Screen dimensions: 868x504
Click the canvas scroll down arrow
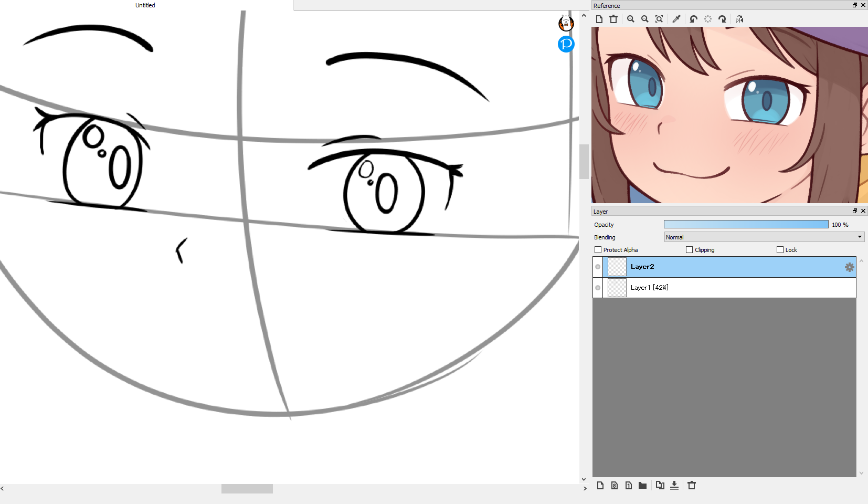click(584, 479)
